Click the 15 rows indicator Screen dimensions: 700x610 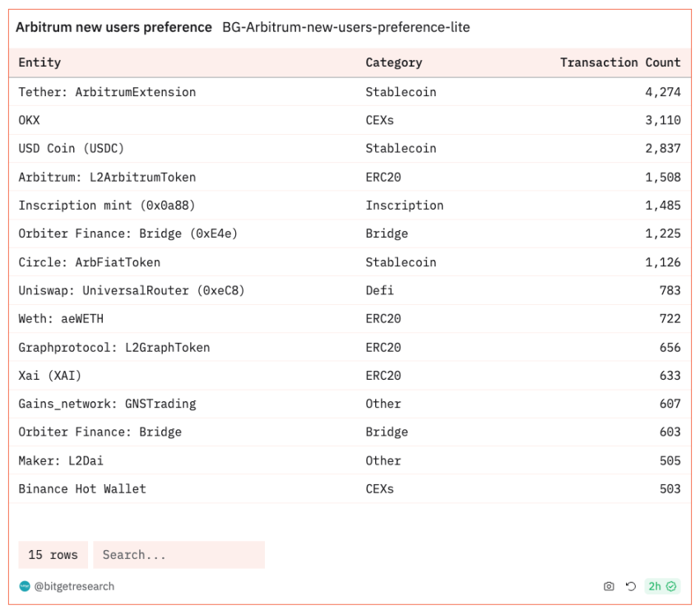53,555
